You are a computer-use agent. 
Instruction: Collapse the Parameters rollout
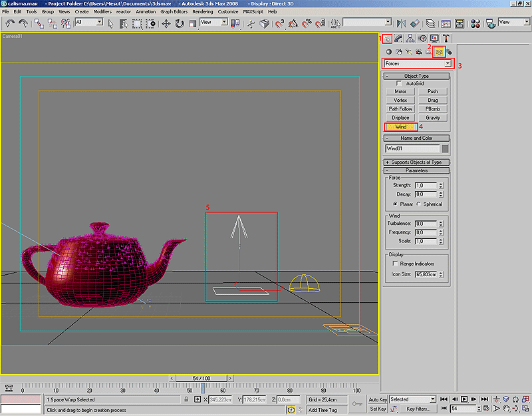[417, 170]
